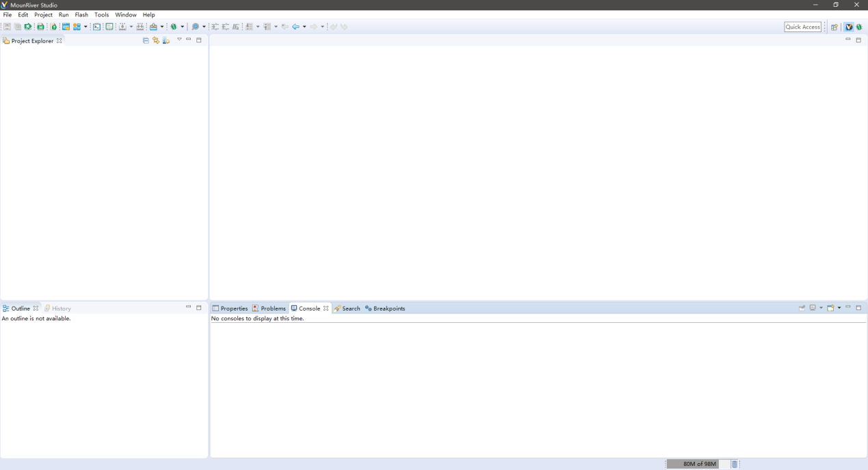Image resolution: width=868 pixels, height=470 pixels.
Task: Click the Pin Console icon
Action: point(802,308)
